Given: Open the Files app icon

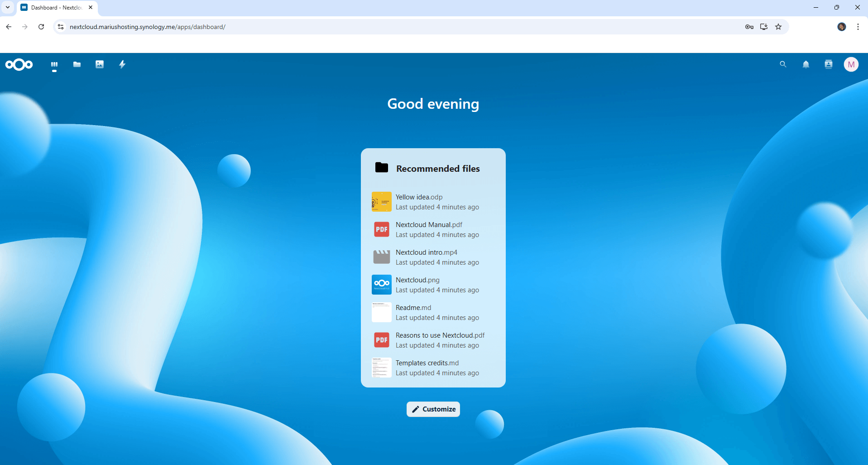Looking at the screenshot, I should 77,65.
